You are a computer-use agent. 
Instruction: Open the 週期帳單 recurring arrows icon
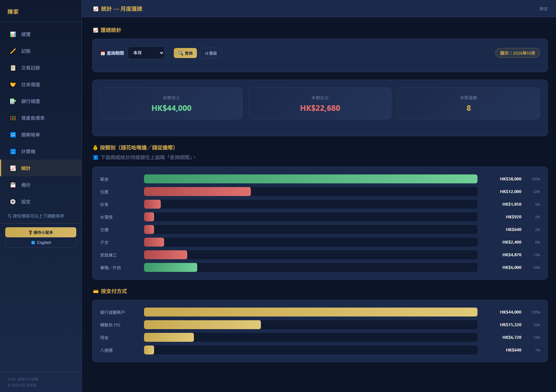pyautogui.click(x=13, y=135)
